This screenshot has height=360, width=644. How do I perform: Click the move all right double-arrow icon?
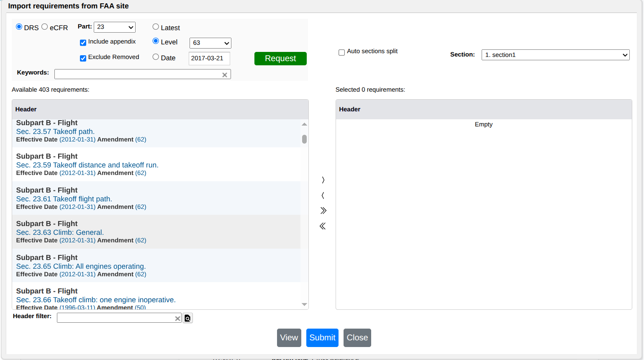pos(323,211)
